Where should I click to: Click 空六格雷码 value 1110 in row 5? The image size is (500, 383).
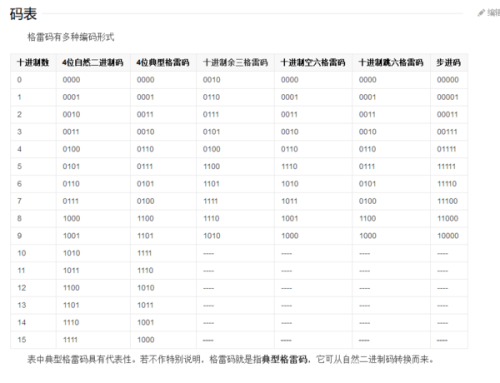coord(289,166)
